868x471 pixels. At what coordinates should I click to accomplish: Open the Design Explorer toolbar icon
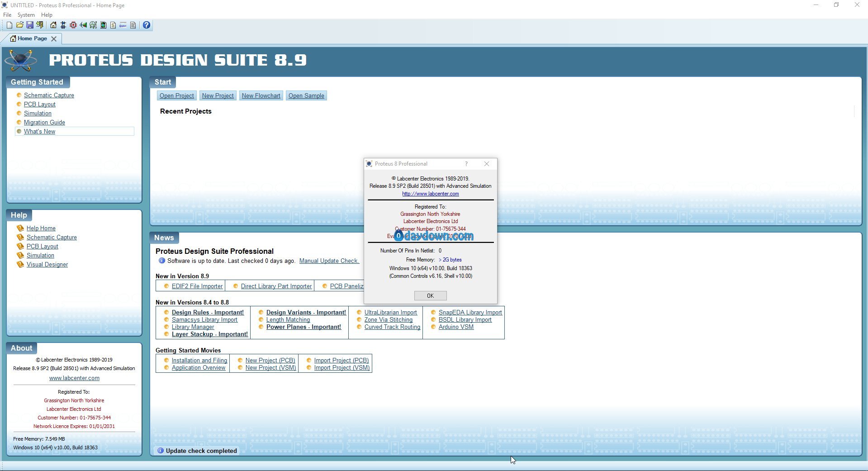(103, 25)
